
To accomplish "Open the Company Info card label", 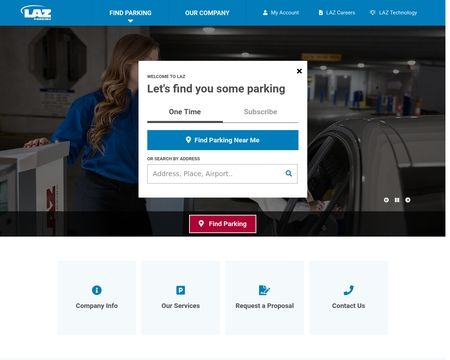I will click(97, 306).
